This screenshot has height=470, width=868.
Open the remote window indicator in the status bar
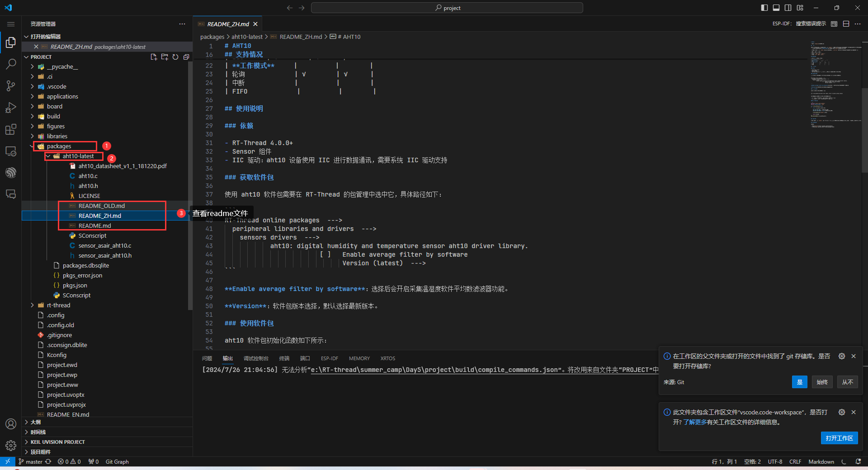8,461
